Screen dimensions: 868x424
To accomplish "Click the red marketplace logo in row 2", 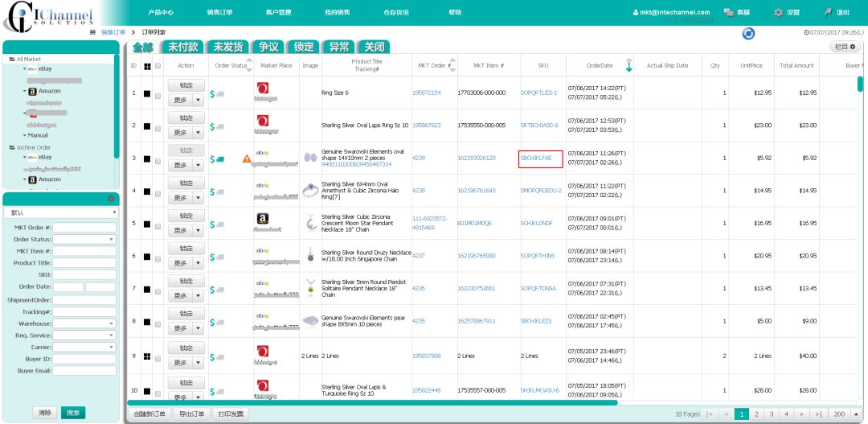I will pos(263,121).
